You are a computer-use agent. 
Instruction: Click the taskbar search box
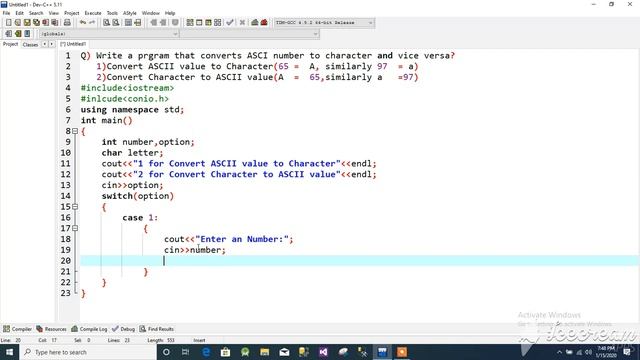[x=88, y=352]
